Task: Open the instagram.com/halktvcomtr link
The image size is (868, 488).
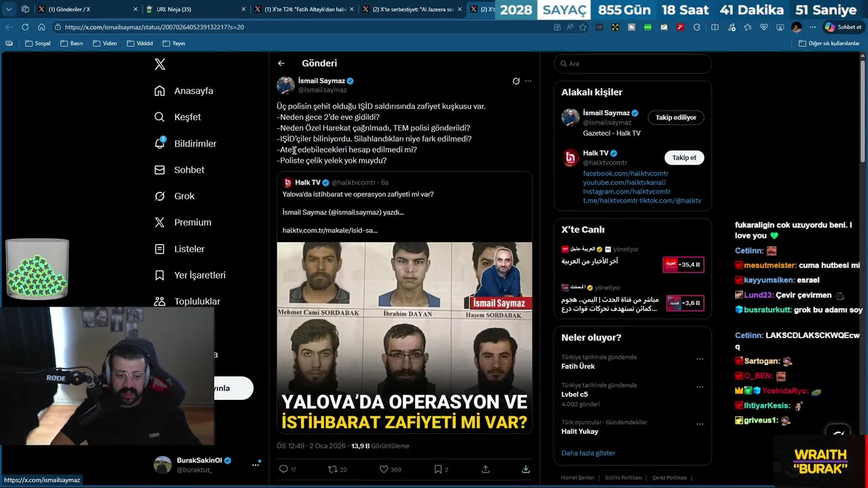Action: [x=627, y=192]
